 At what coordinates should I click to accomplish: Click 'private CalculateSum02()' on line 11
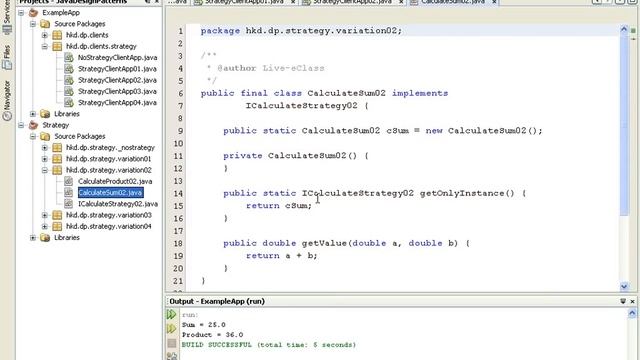(290, 156)
